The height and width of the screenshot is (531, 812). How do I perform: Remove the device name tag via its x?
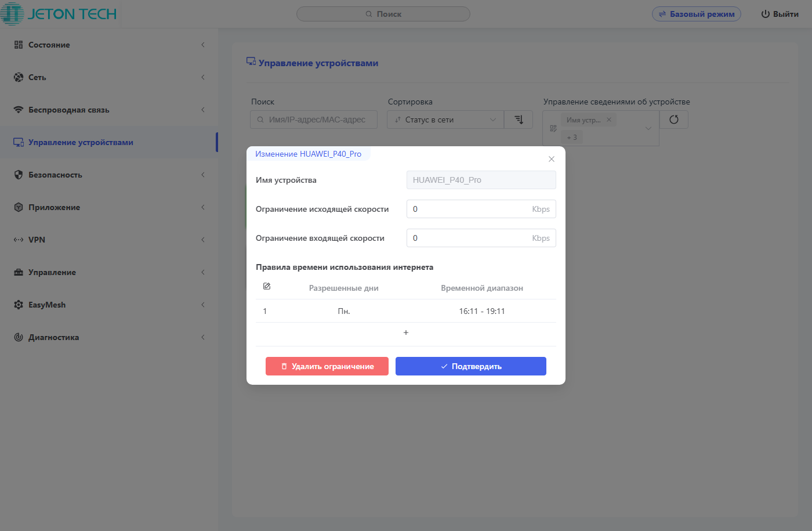click(x=609, y=120)
